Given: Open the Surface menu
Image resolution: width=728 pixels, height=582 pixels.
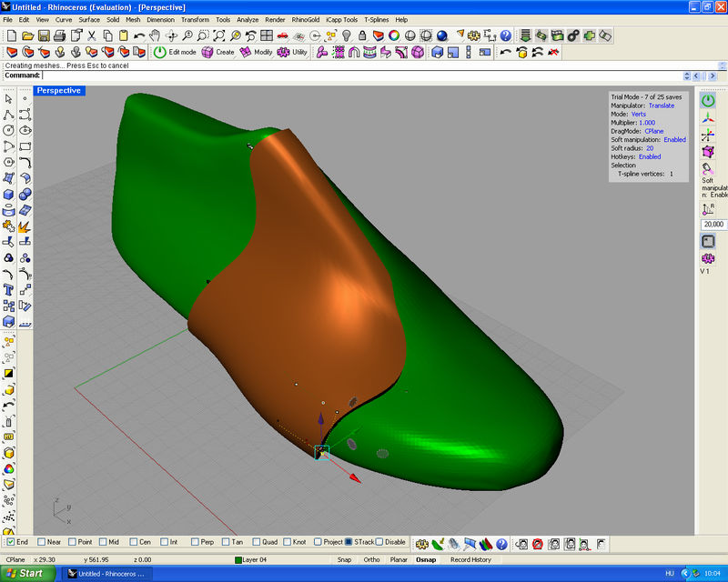Looking at the screenshot, I should point(89,19).
